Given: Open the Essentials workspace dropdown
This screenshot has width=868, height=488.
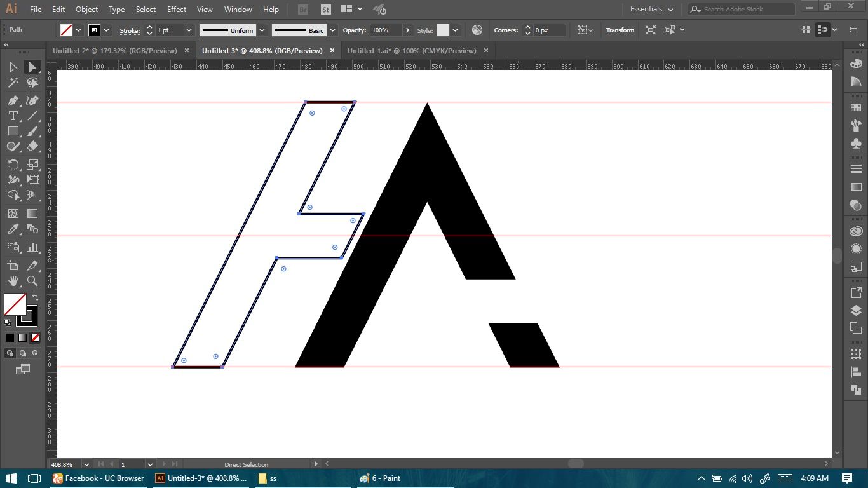Looking at the screenshot, I should point(652,9).
